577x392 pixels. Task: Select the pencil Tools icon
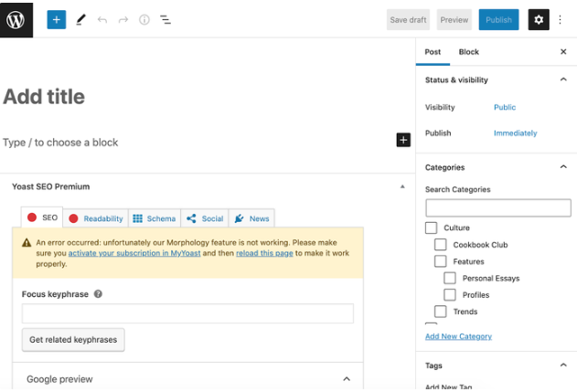pyautogui.click(x=81, y=19)
